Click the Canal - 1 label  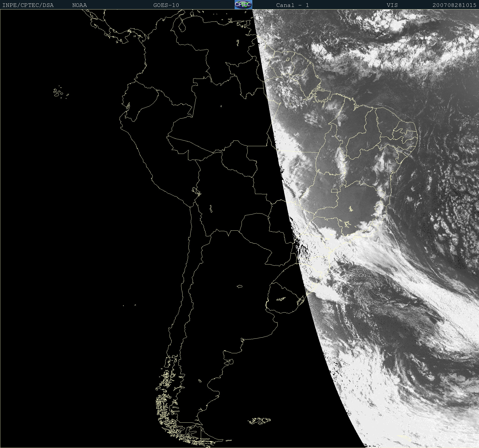(x=293, y=5)
